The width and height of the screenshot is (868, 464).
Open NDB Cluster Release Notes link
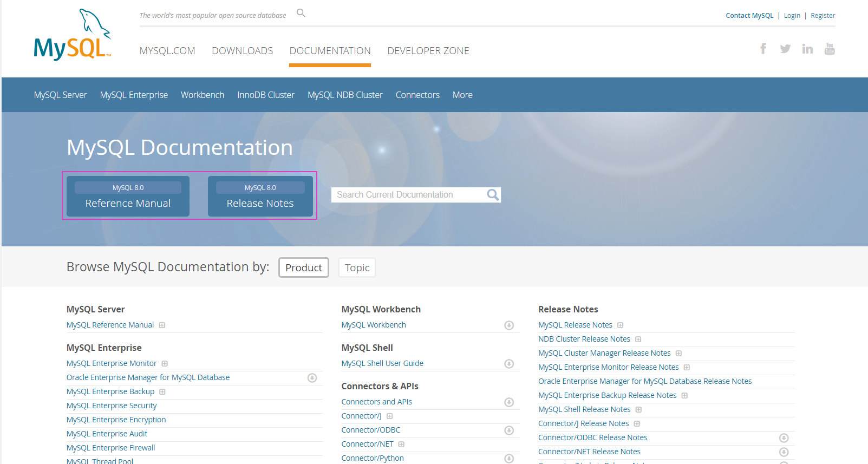(584, 339)
